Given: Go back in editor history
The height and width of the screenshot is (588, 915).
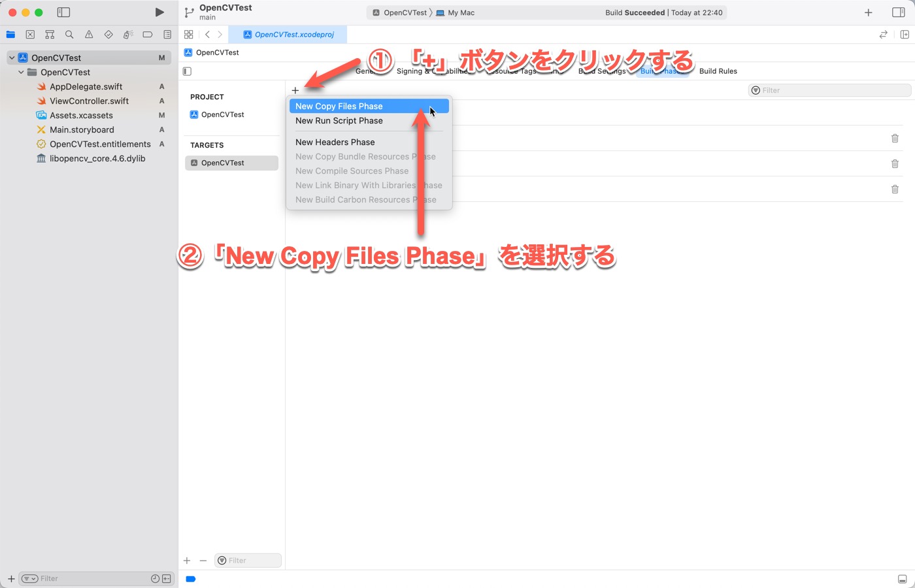Looking at the screenshot, I should (207, 35).
